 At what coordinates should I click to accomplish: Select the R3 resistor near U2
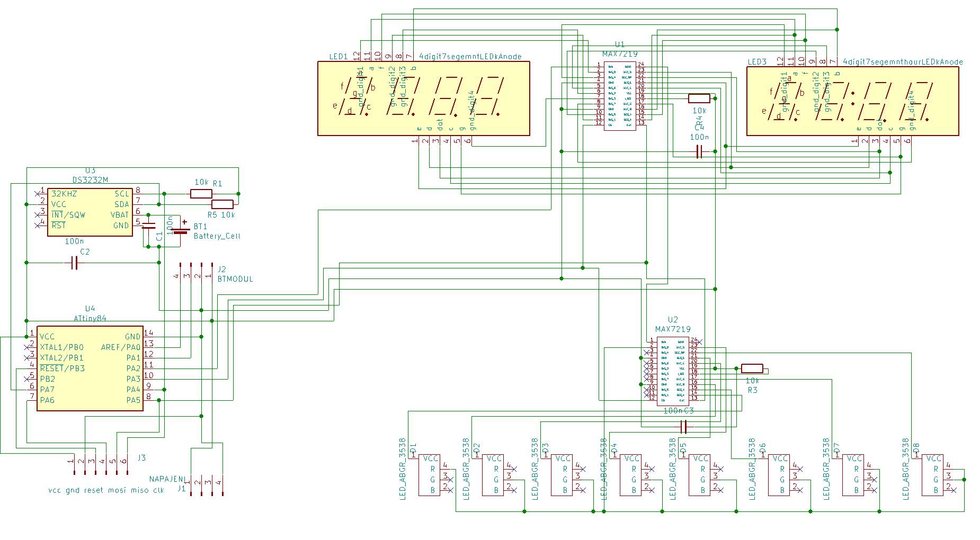pos(752,368)
